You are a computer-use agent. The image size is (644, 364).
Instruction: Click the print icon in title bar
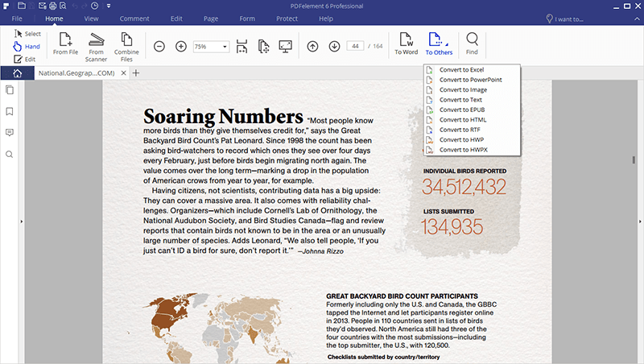click(52, 6)
